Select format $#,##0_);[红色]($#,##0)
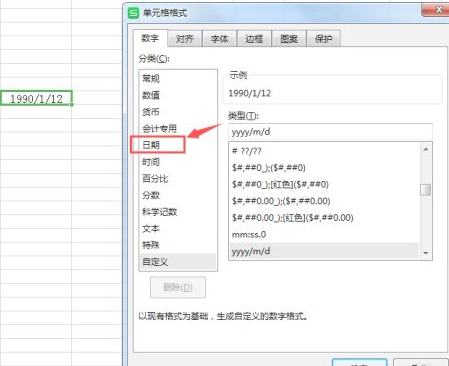This screenshot has width=449, height=366. pyautogui.click(x=325, y=184)
